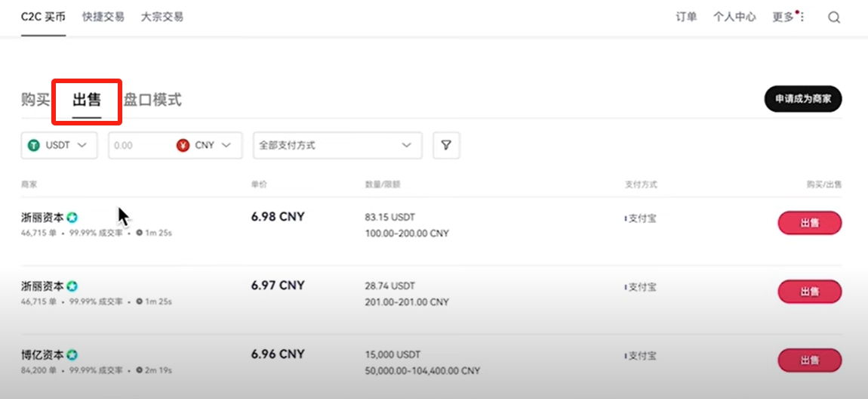Click the amount input field showing 0.00
868x399 pixels.
click(140, 145)
